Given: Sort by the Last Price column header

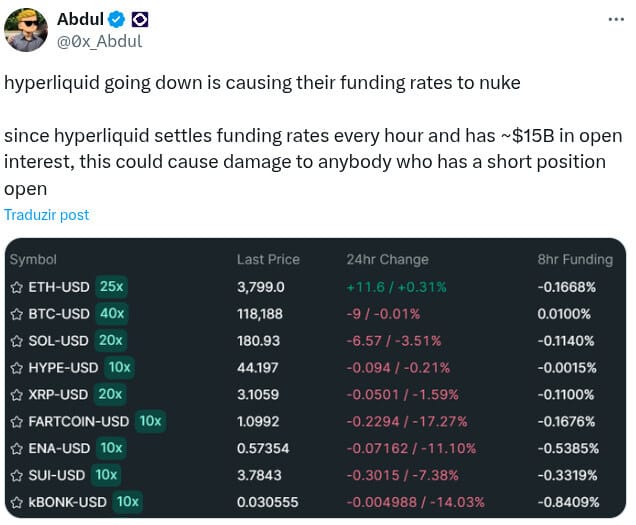Looking at the screenshot, I should click(268, 259).
